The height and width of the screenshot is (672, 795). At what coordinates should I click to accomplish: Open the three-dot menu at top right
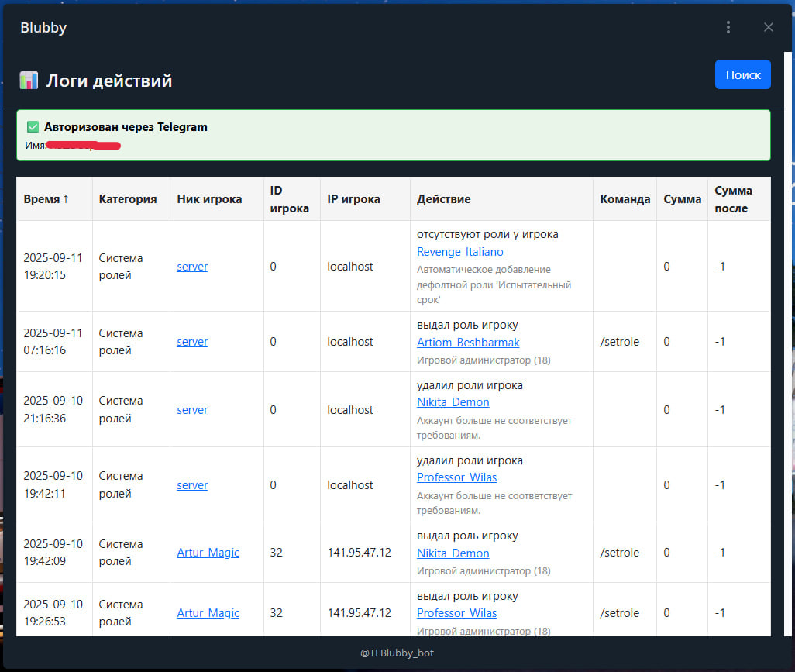728,26
